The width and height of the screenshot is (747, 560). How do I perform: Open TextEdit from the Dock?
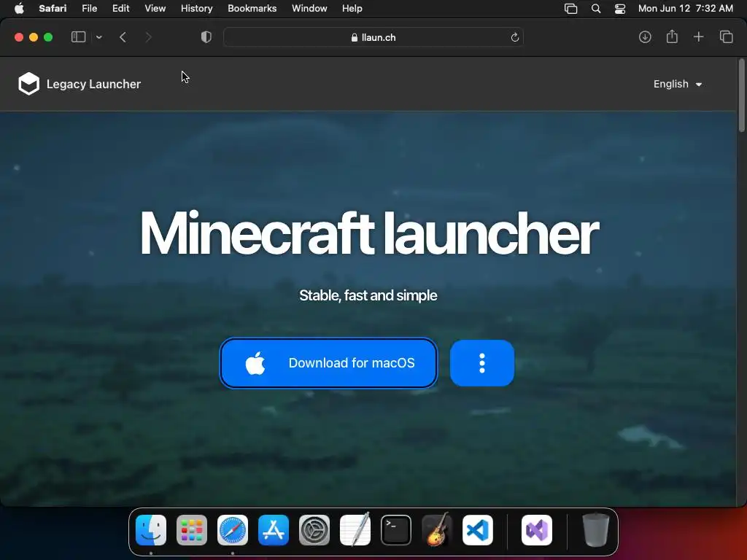(355, 529)
